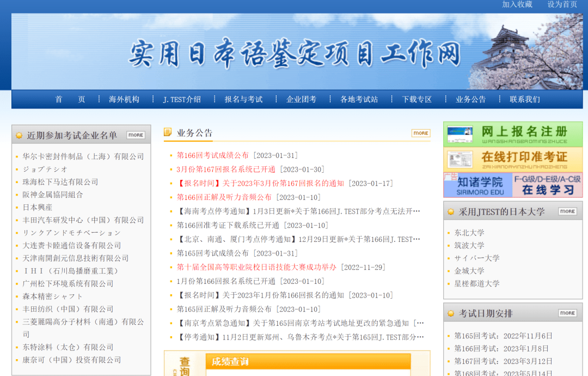Click 设为首页 link at top
588x376 pixels.
pyautogui.click(x=562, y=4)
